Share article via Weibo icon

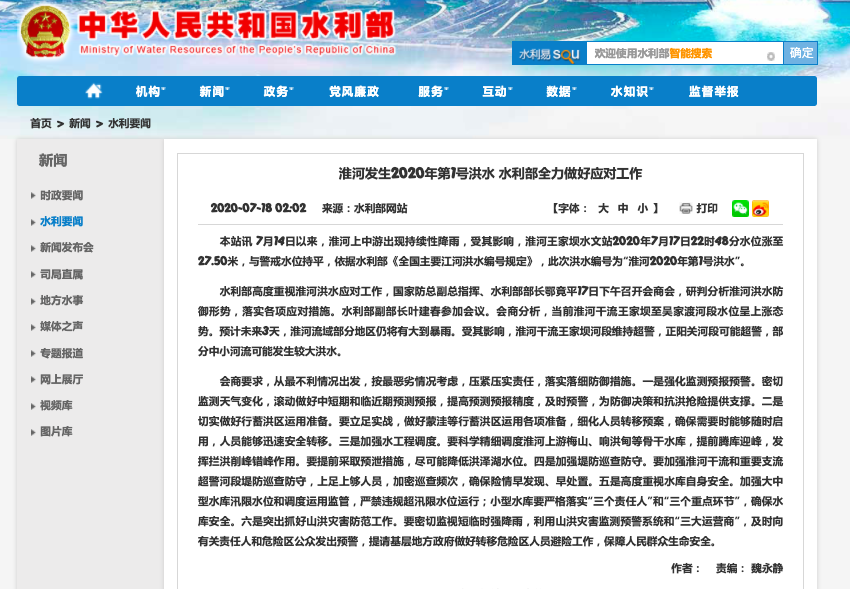pos(760,209)
